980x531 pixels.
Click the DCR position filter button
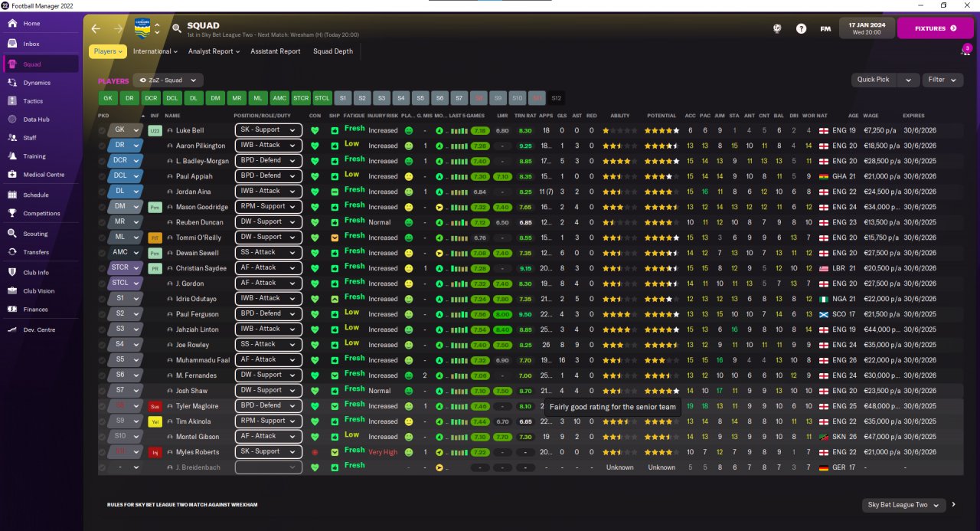(x=151, y=98)
